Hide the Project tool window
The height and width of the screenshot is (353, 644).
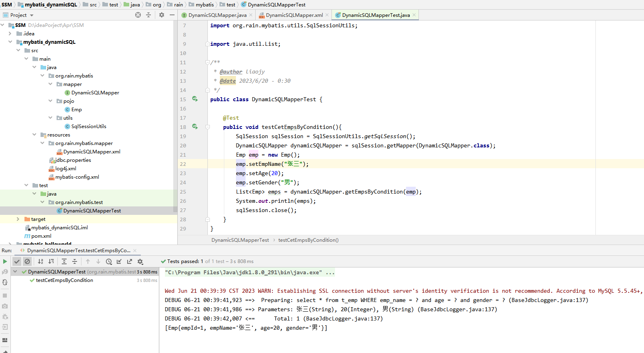click(x=172, y=15)
